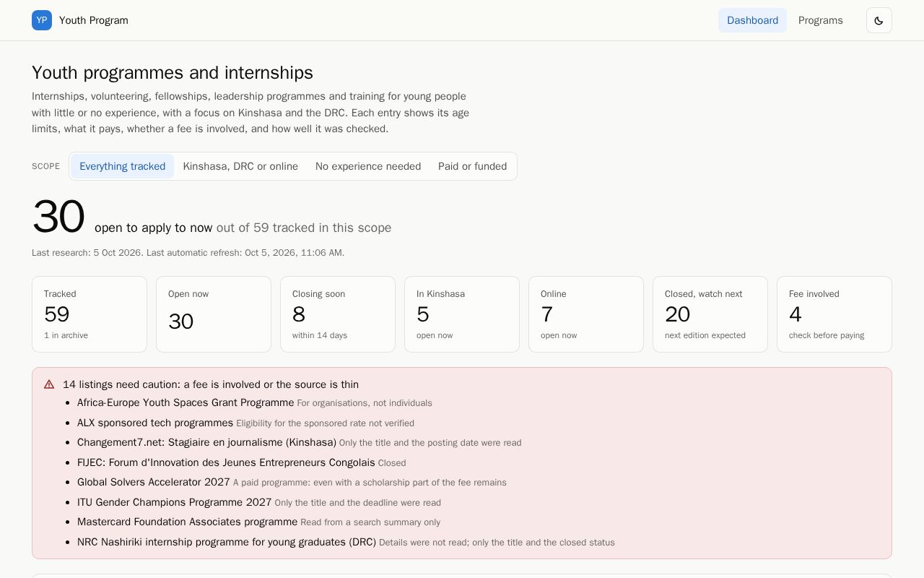Toggle dark mode with the moon icon
Screen dimensions: 924x578
point(879,20)
